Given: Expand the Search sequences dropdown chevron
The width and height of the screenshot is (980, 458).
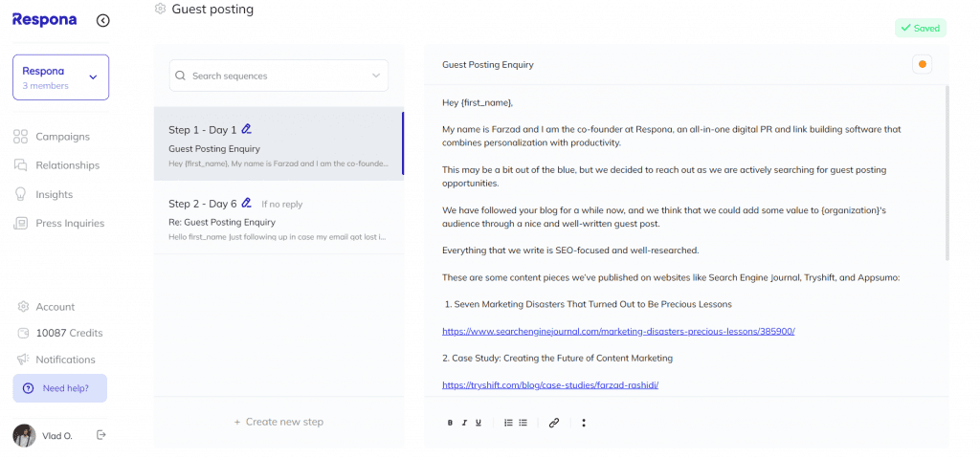Looking at the screenshot, I should pos(376,76).
